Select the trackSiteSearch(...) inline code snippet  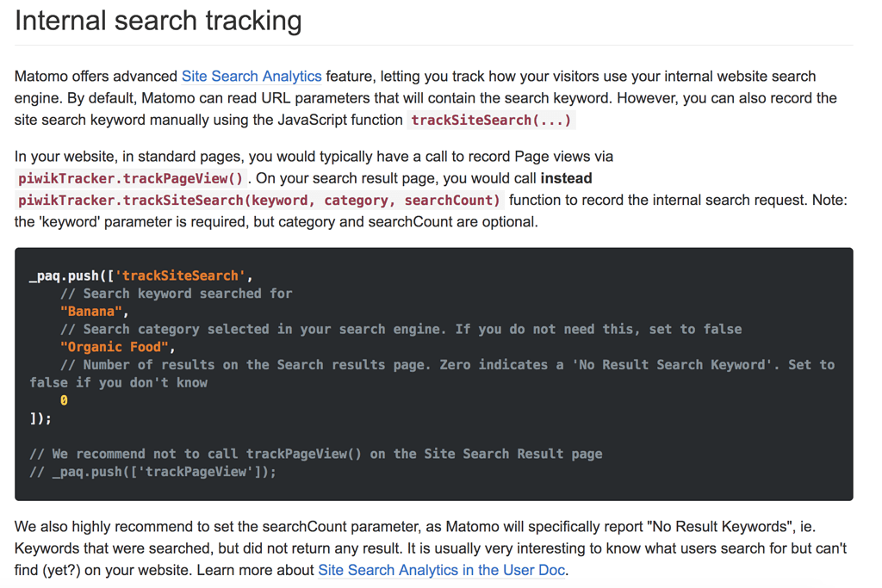pos(490,120)
